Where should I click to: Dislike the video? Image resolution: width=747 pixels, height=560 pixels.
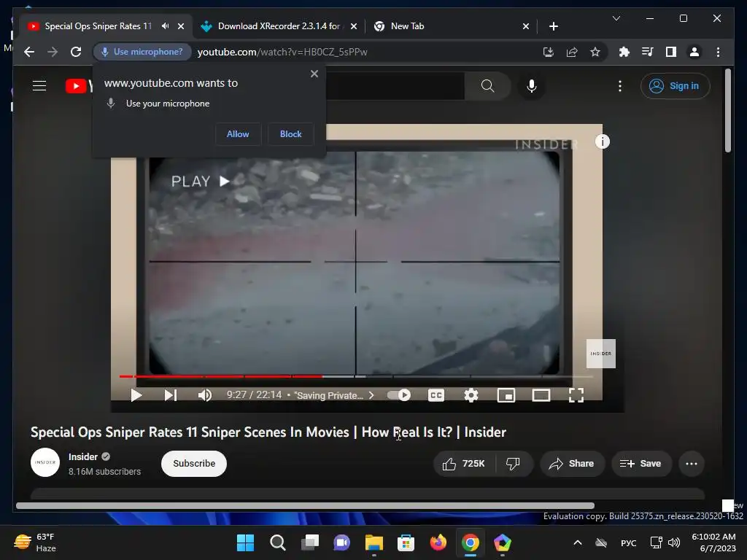pos(514,463)
